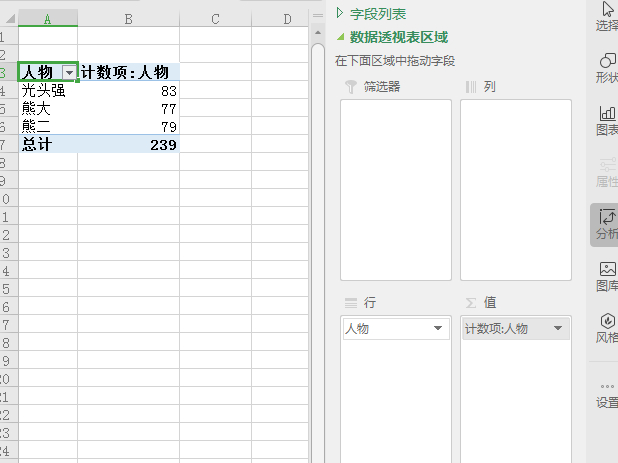Select the cell with value 77
This screenshot has width=618, height=463.
coord(128,108)
